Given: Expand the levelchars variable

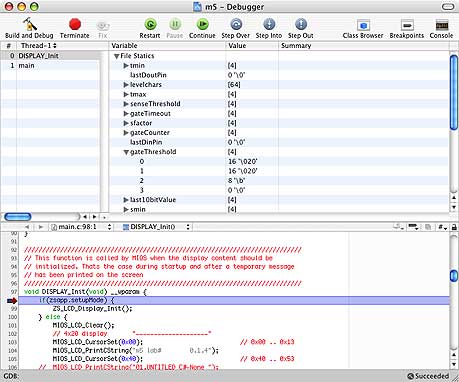Looking at the screenshot, I should [x=126, y=85].
